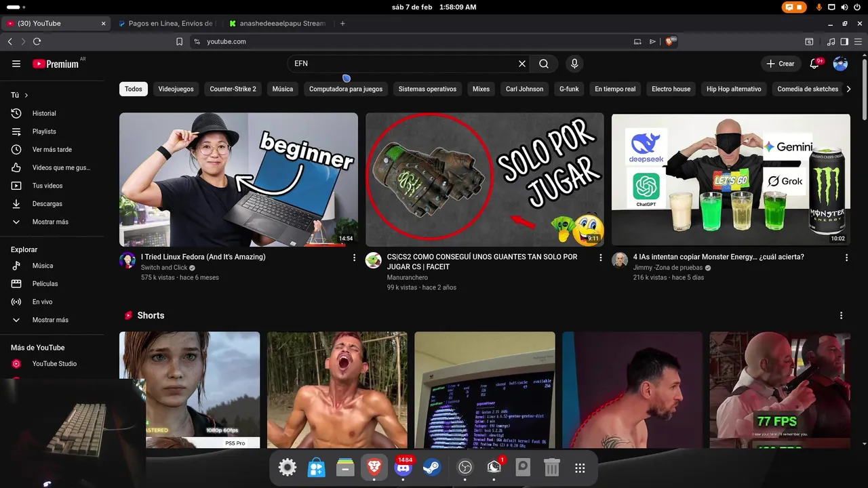The width and height of the screenshot is (868, 488).
Task: Open the SOLO POR JUGAR gloves thumbnail
Action: click(485, 180)
